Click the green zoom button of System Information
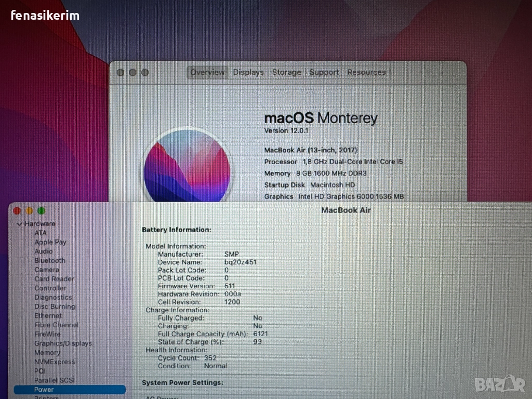 (42, 210)
